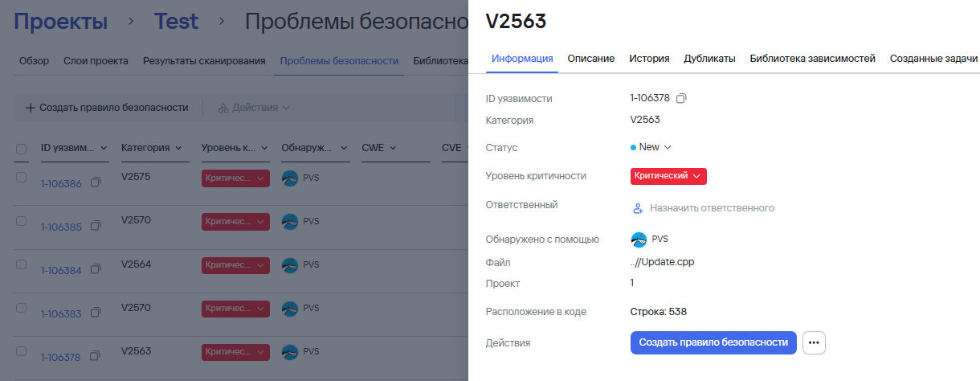Open vulnerability link 1-106384

point(61,271)
